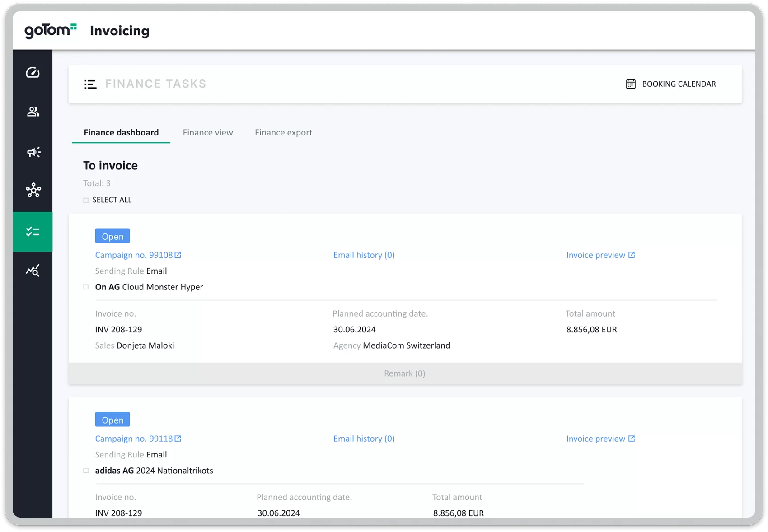Tick the Select All checkbox

tap(86, 200)
